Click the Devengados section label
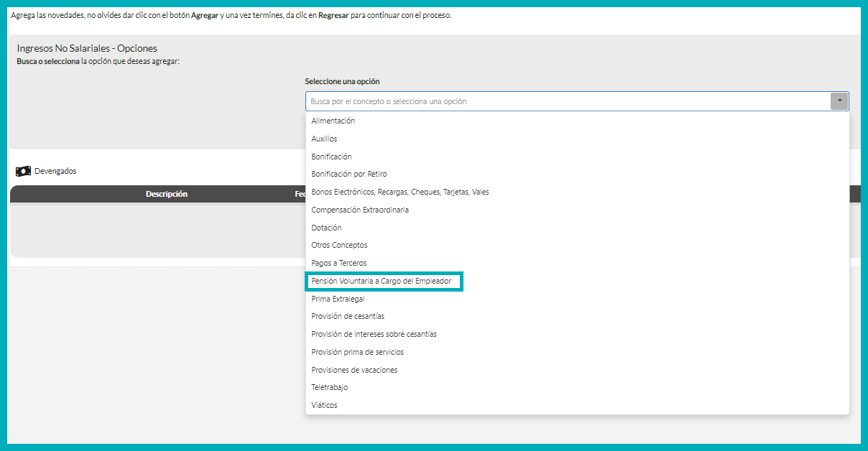This screenshot has height=451, width=868. click(x=55, y=171)
